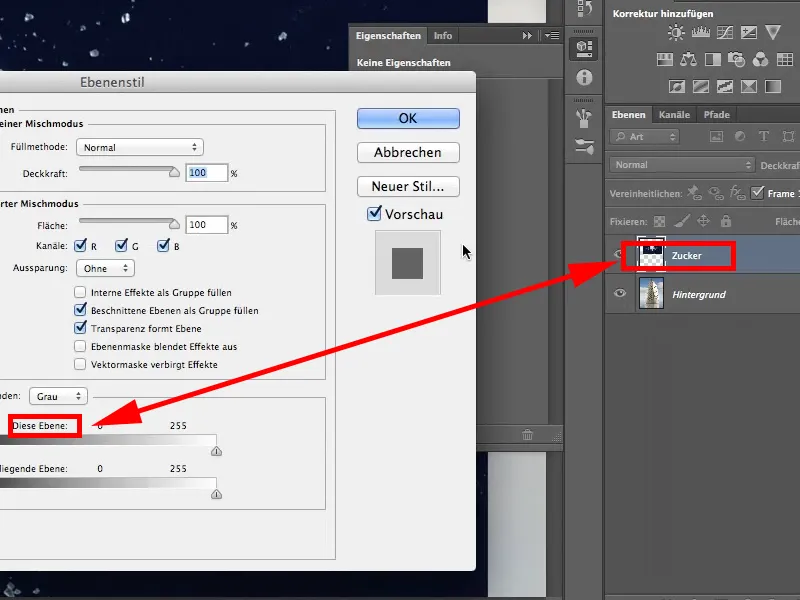Add a Photo Filter adjustment (camera icon)
Screen dimensions: 800x600
[736, 60]
